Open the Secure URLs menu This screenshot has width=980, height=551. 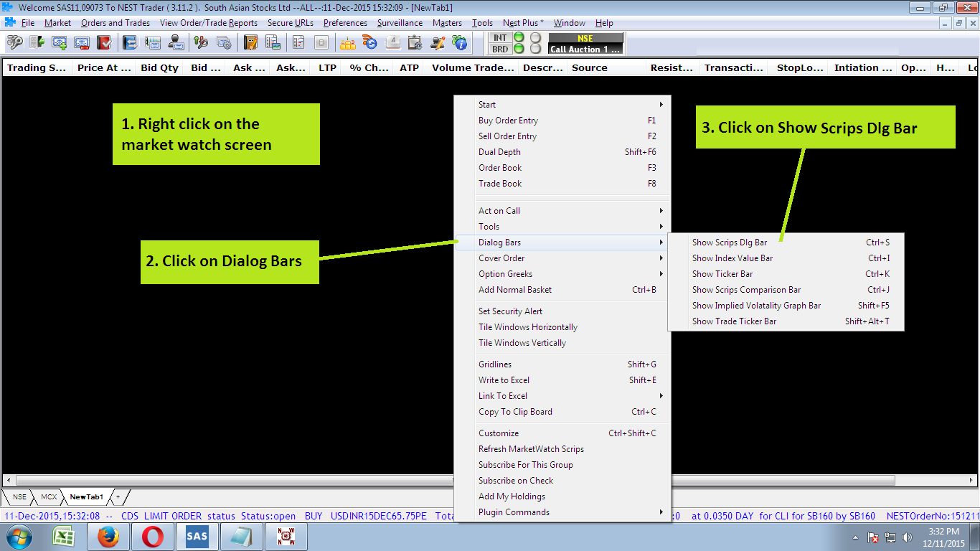[291, 23]
